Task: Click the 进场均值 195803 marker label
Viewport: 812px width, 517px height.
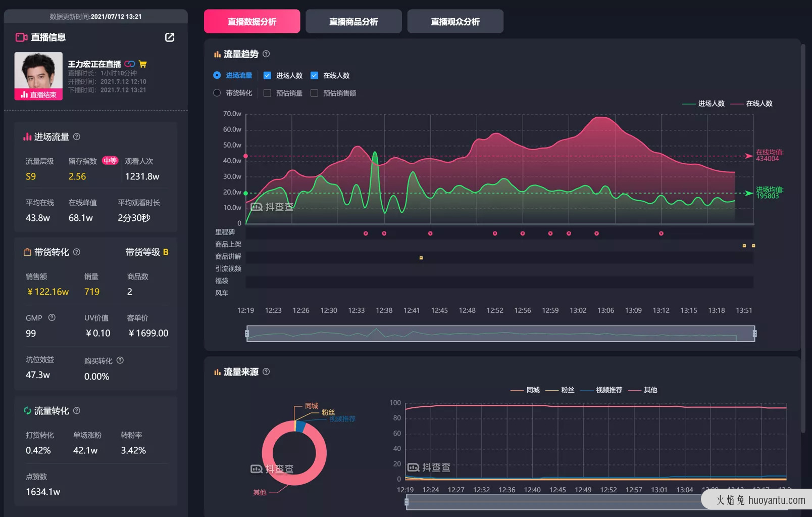Action: click(769, 193)
